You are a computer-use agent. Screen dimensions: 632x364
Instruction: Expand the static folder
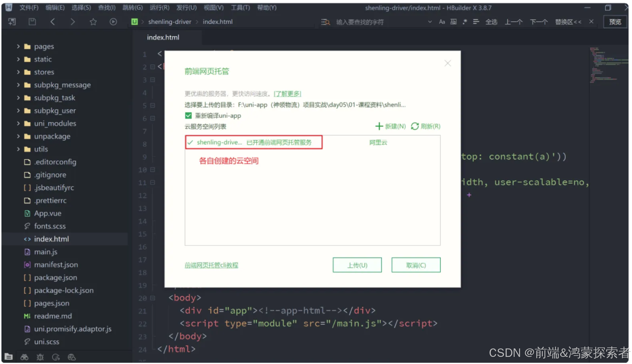coord(18,59)
